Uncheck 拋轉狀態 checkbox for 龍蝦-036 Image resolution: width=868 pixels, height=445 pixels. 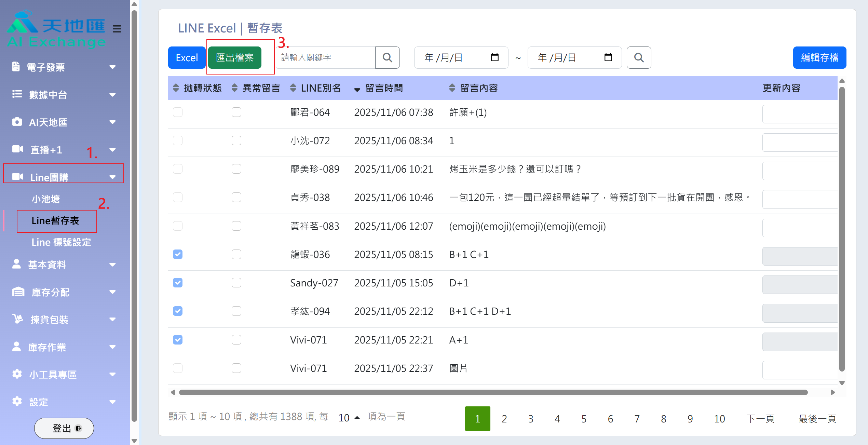pos(178,254)
